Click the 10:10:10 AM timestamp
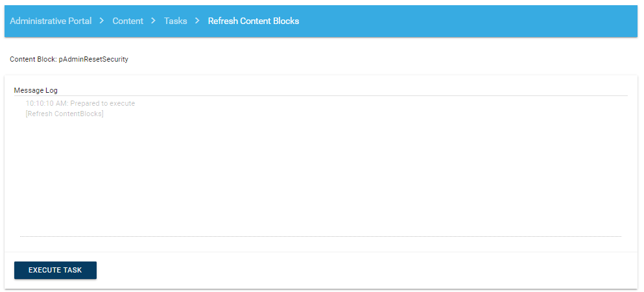The image size is (644, 292). click(46, 103)
